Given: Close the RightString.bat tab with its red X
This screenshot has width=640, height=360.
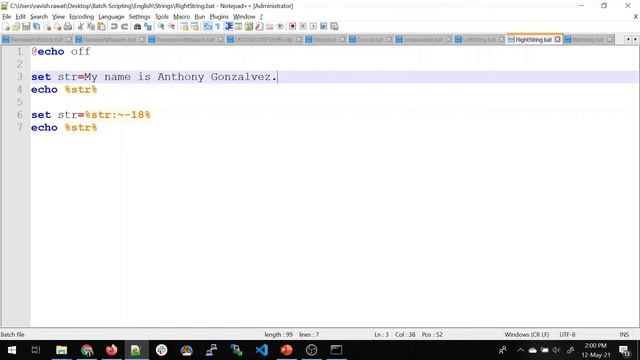Looking at the screenshot, I should (558, 40).
